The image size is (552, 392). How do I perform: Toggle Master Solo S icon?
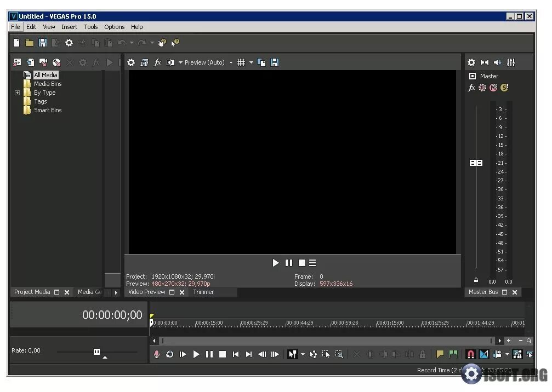click(504, 88)
